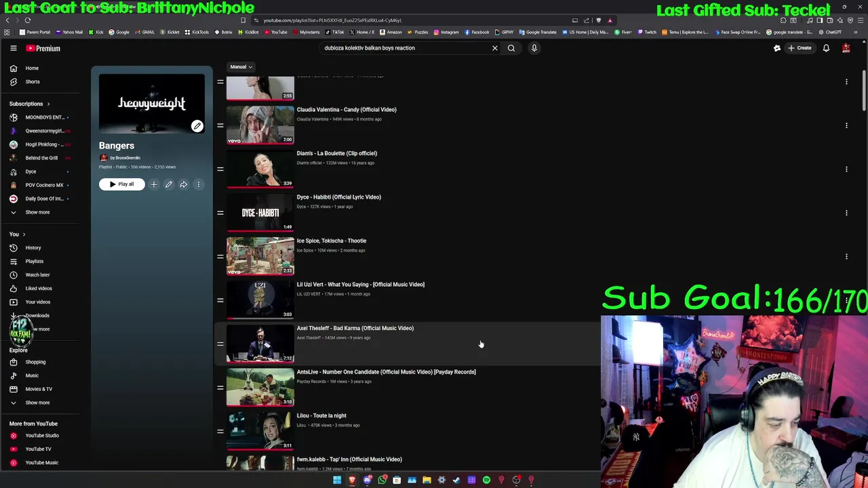Click the browser address bar URL
Screen dimensions: 868x488
click(x=332, y=20)
